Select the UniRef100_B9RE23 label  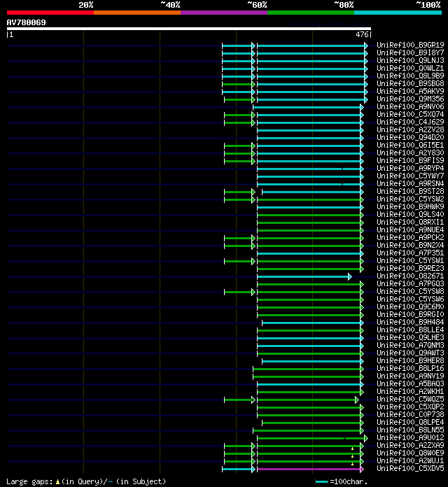click(x=410, y=269)
